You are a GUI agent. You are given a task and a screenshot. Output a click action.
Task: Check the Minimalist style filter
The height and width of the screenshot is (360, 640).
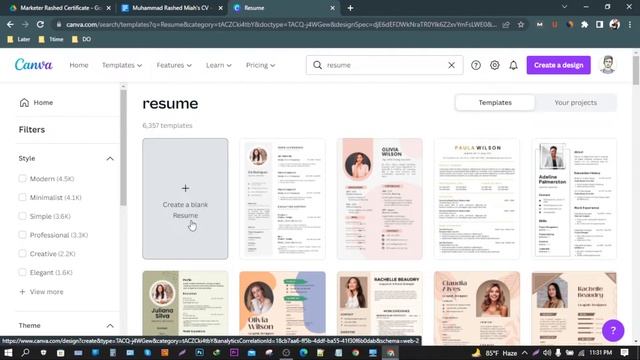tap(22, 197)
